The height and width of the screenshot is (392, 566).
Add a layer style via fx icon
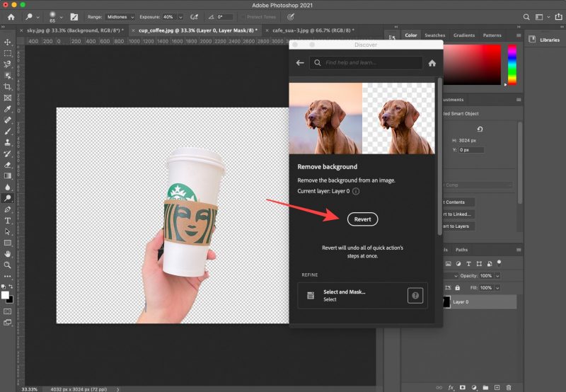pos(451,387)
